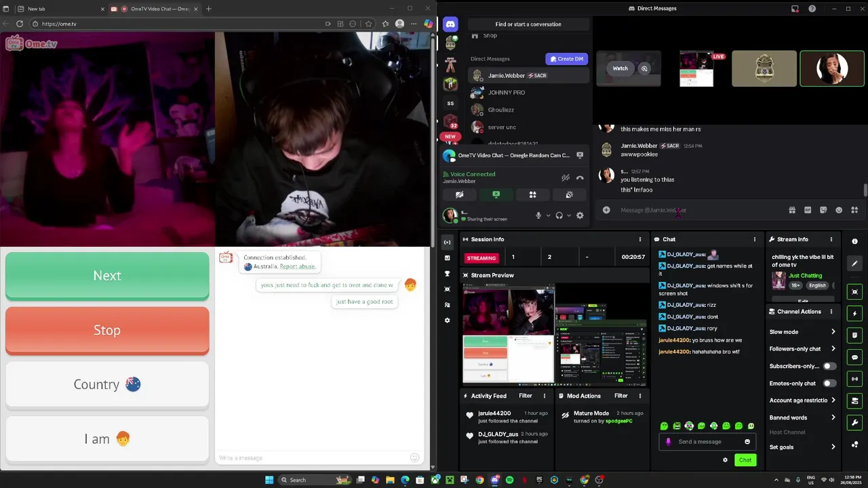
Task: Expand Account age restriction options
Action: [802, 401]
